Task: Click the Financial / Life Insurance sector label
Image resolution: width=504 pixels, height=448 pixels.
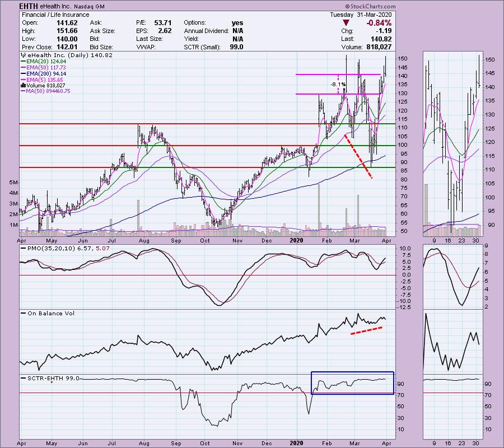Action: pyautogui.click(x=55, y=15)
